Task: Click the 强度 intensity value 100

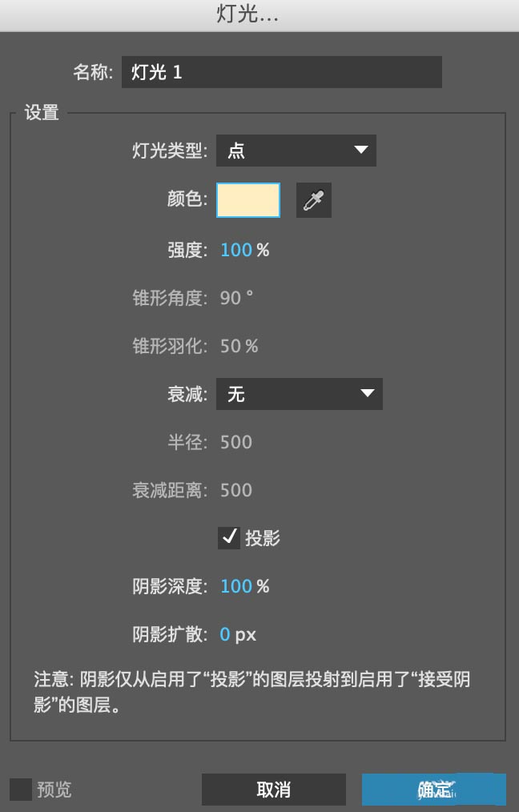Action: [236, 250]
